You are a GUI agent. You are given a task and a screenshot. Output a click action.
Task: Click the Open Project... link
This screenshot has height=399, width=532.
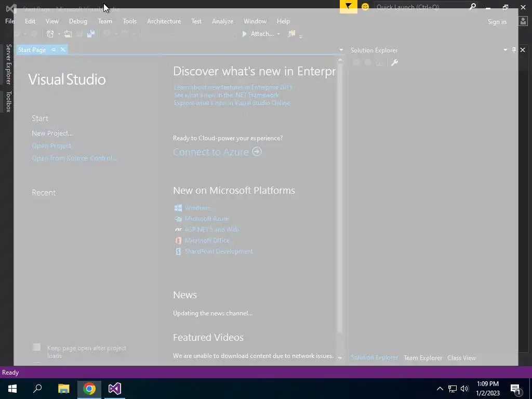(52, 146)
